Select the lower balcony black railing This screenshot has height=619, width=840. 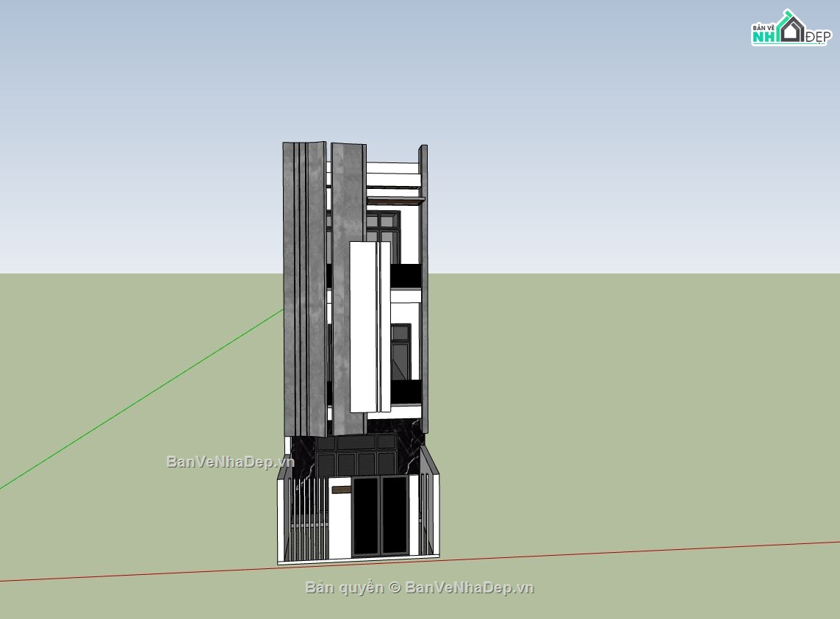[405, 391]
